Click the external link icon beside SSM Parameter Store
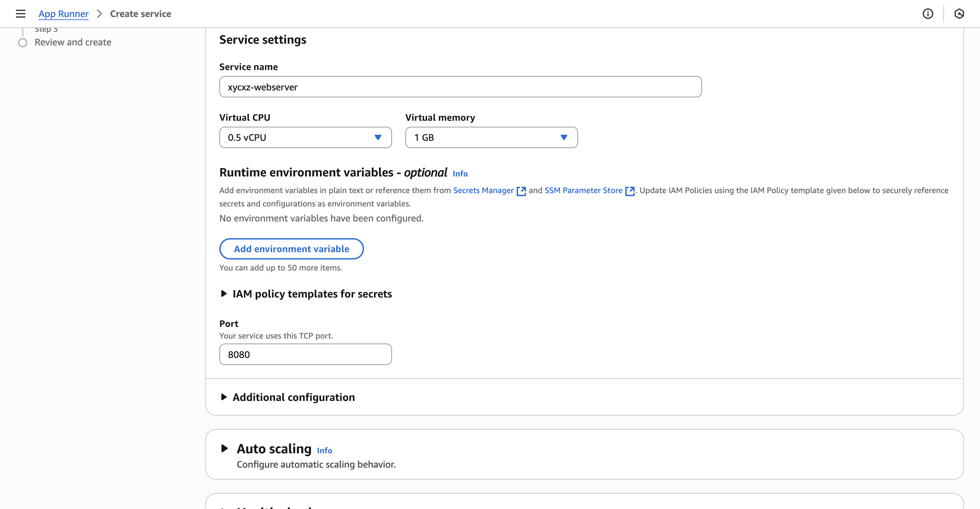This screenshot has width=980, height=509. pos(630,191)
